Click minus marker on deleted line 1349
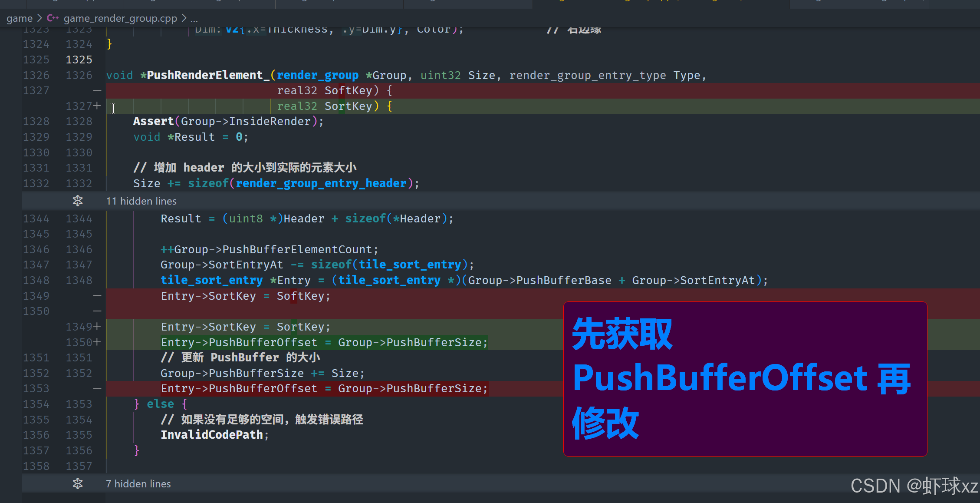The width and height of the screenshot is (980, 503). coord(97,296)
